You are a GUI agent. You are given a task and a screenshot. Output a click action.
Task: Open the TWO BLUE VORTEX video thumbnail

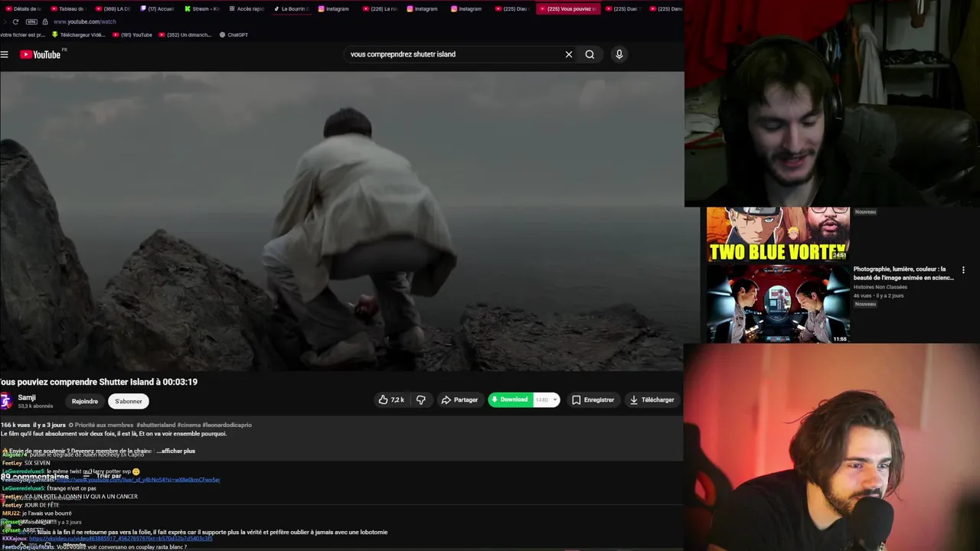coord(778,234)
